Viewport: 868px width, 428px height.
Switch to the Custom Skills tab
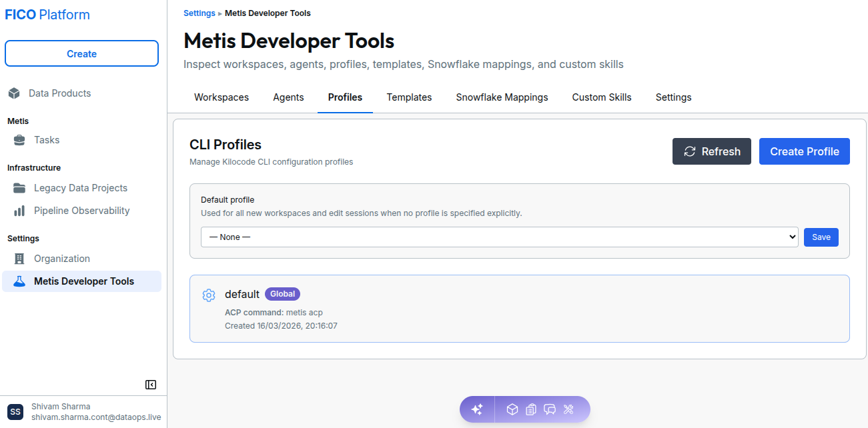click(602, 97)
